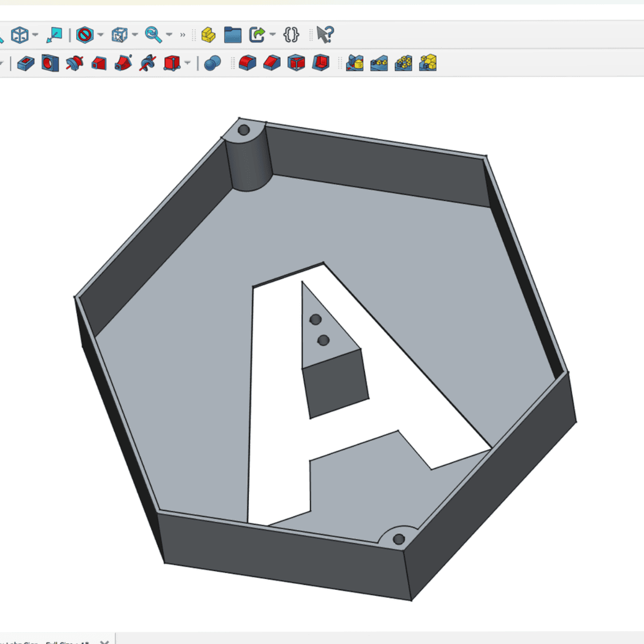644x644 pixels.
Task: Select the Pocket tool
Action: tap(25, 63)
